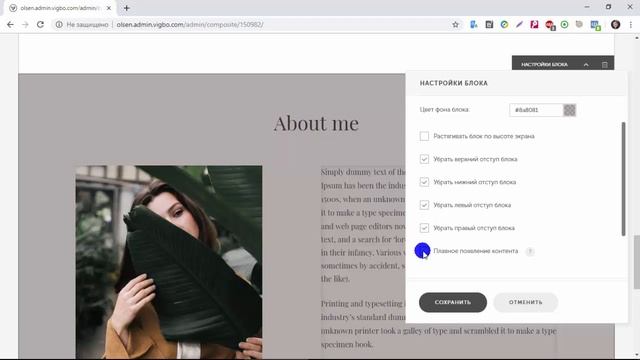Click the settings panel scrollbar
Image resolution: width=640 pixels, height=360 pixels.
623,179
